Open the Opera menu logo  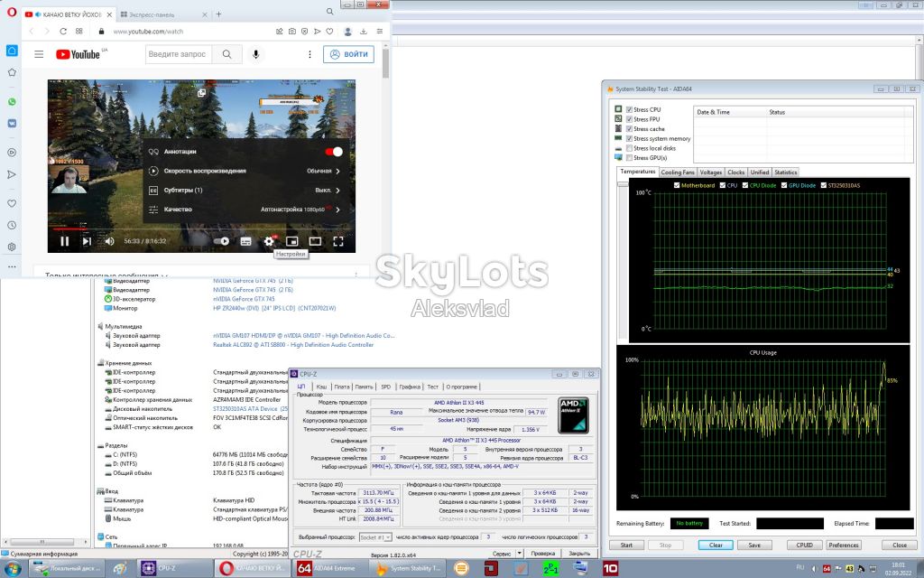point(11,12)
